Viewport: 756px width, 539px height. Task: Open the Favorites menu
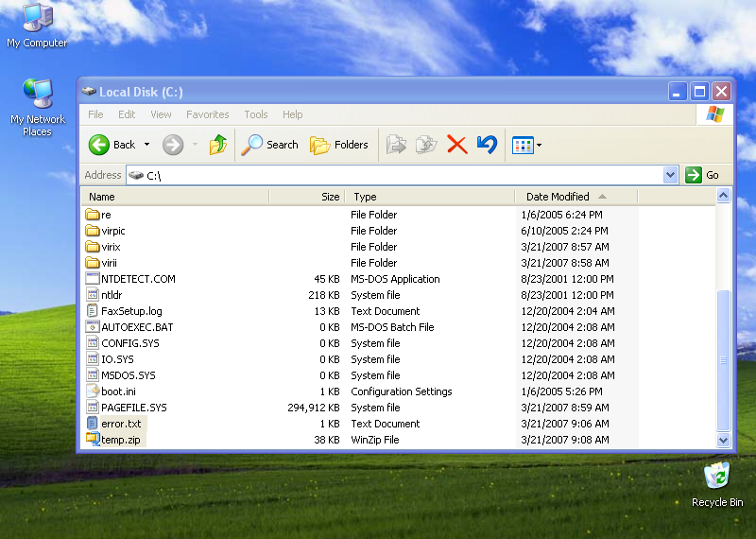(207, 114)
